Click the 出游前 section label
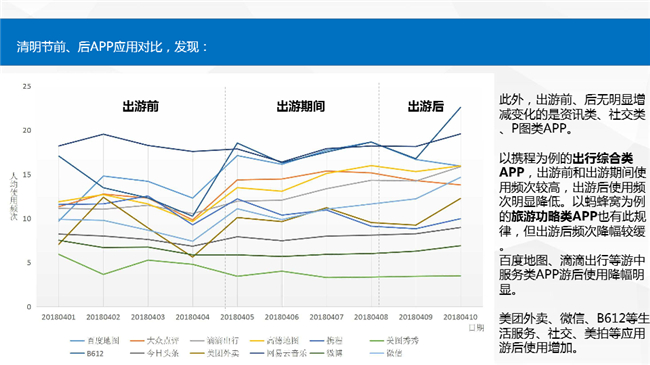 (x=141, y=106)
